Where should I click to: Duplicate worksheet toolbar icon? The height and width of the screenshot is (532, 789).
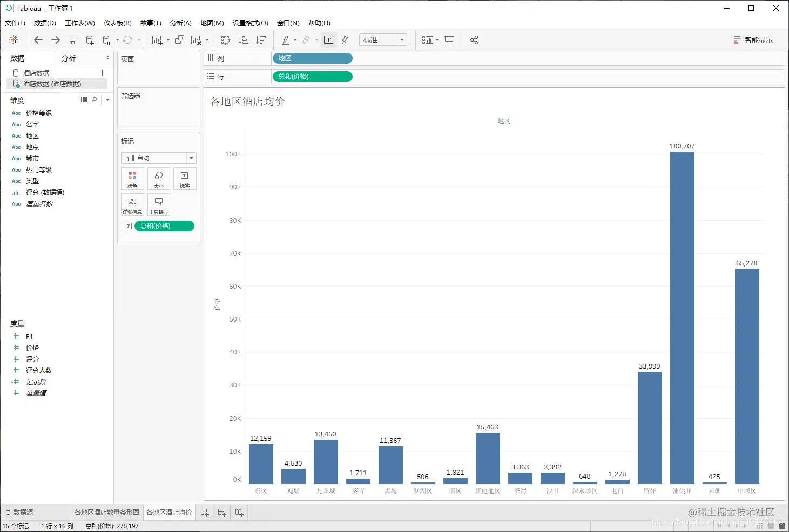tap(179, 40)
